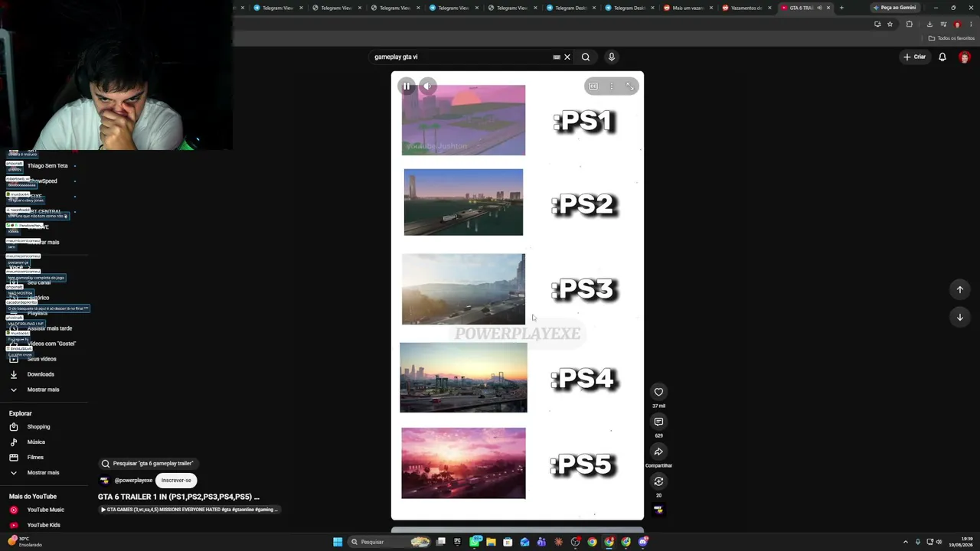Open the sound thumbnail below remix

tap(658, 510)
